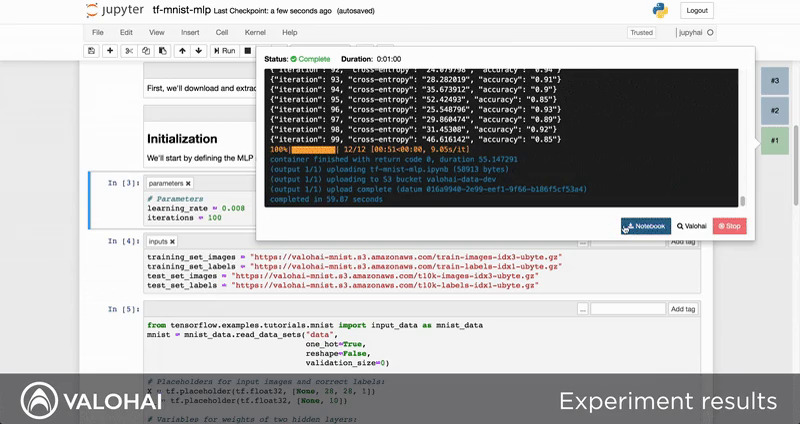Click the Run cell button
This screenshot has width=800, height=424.
(224, 51)
